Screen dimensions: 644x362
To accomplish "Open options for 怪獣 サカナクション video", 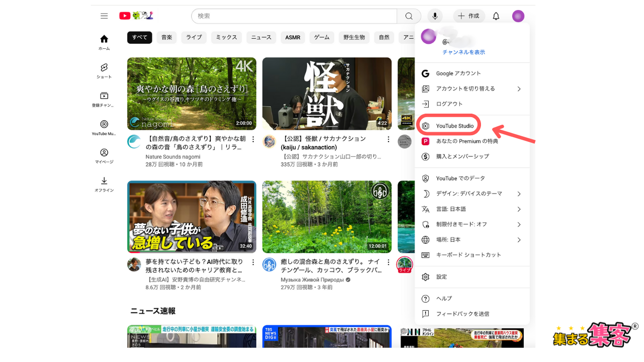I will point(388,139).
